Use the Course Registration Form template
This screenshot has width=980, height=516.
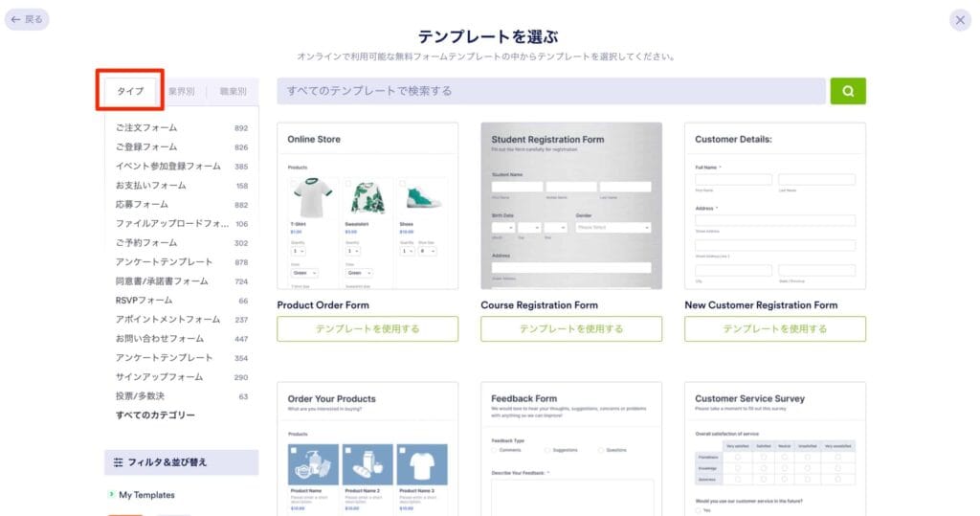[x=571, y=328]
